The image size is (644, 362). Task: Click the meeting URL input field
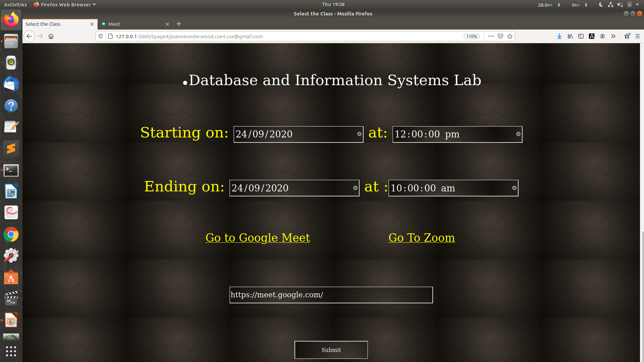331,295
